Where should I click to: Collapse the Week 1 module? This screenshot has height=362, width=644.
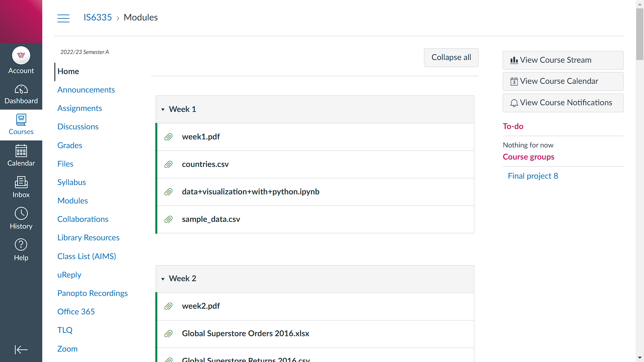coord(163,110)
